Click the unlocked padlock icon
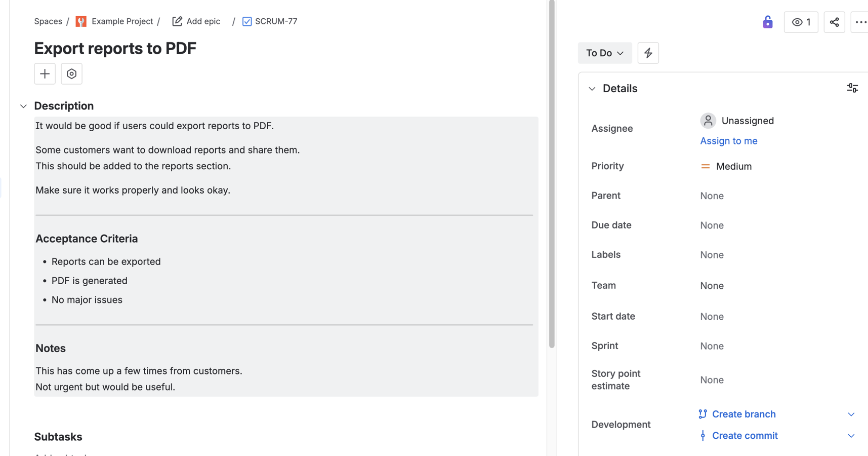 [x=767, y=22]
